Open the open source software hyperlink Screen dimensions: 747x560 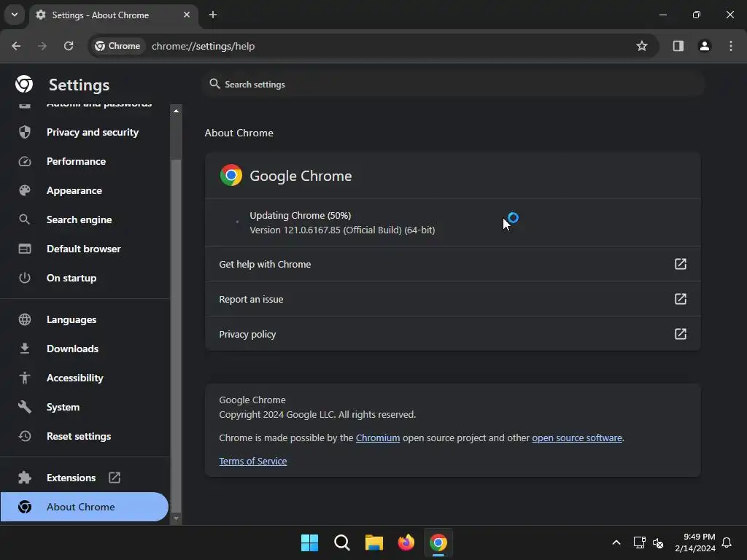pos(577,437)
